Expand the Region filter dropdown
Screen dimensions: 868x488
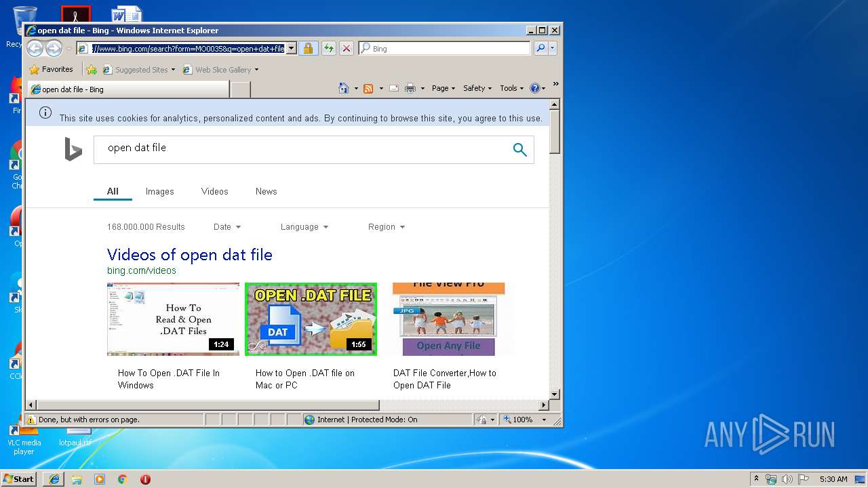(387, 227)
